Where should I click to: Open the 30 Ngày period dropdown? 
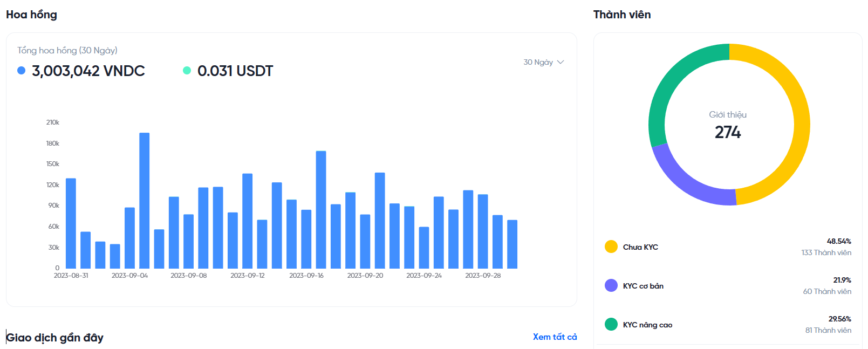tap(543, 62)
